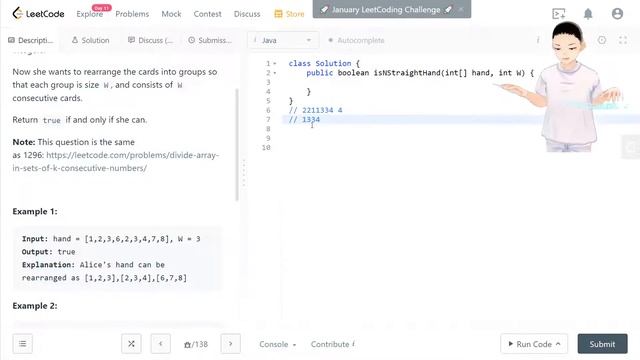
Task: Open the problem list icon
Action: (22, 344)
